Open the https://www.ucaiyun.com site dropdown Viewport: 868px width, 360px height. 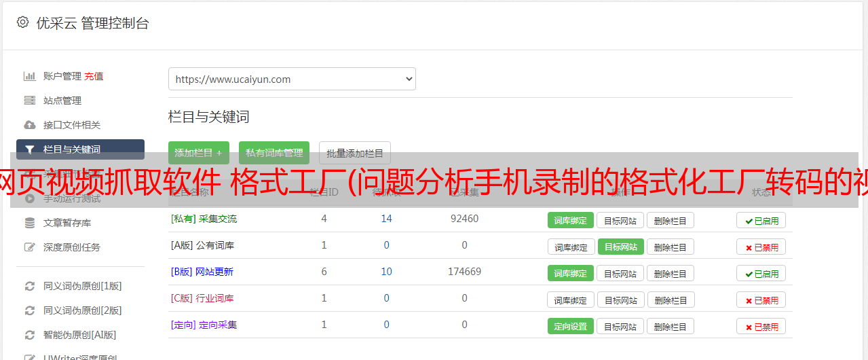pyautogui.click(x=292, y=79)
